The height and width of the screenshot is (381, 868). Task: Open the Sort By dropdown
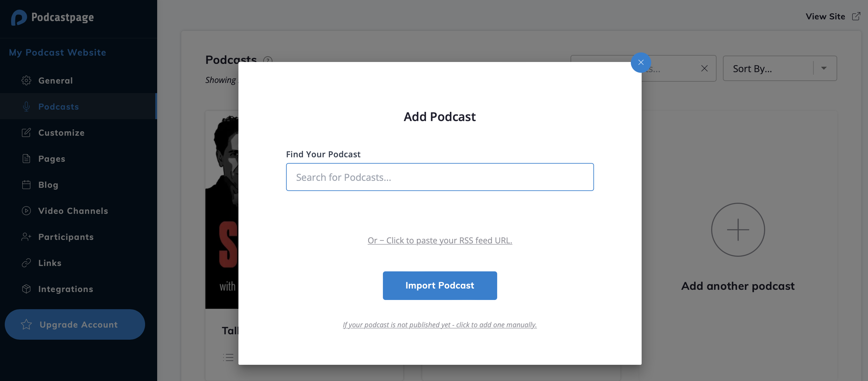[780, 68]
